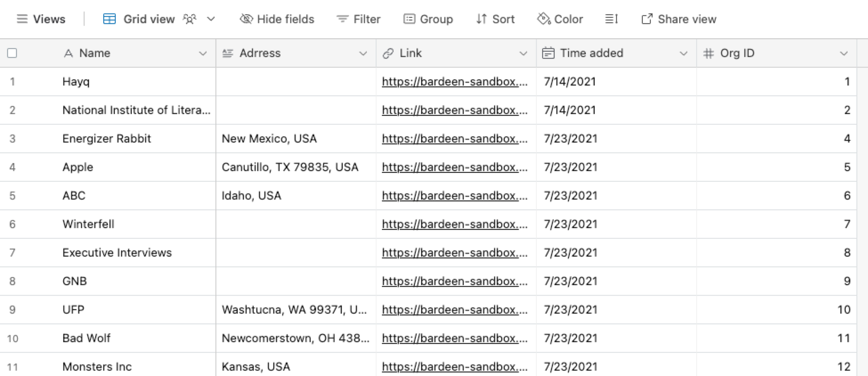Open the link in the Bad Wolf row
This screenshot has width=868, height=376.
tap(455, 338)
